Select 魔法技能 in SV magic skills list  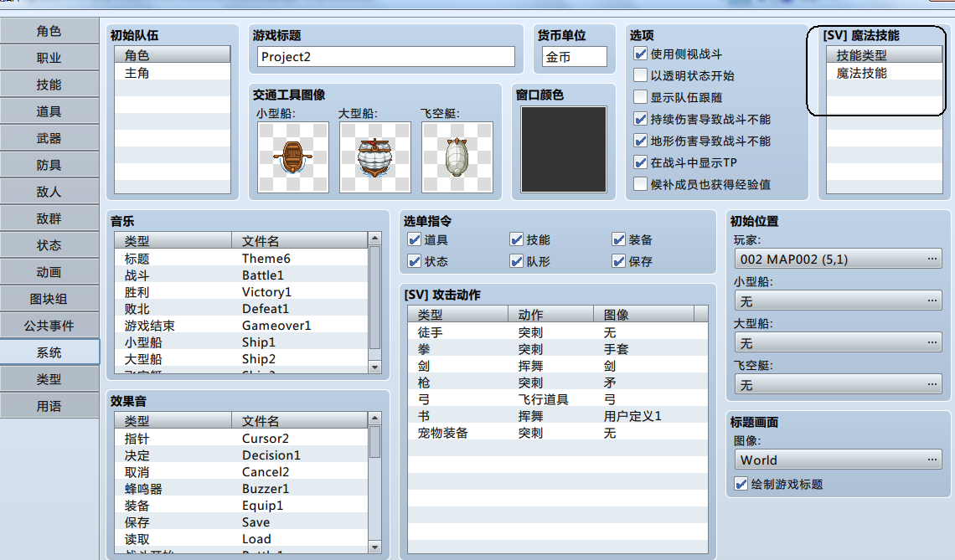[885, 73]
